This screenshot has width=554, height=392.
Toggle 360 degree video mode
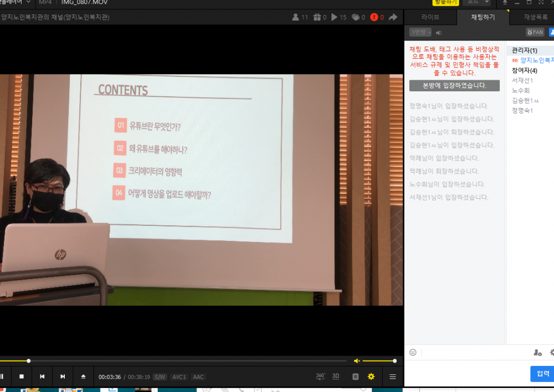coord(320,376)
